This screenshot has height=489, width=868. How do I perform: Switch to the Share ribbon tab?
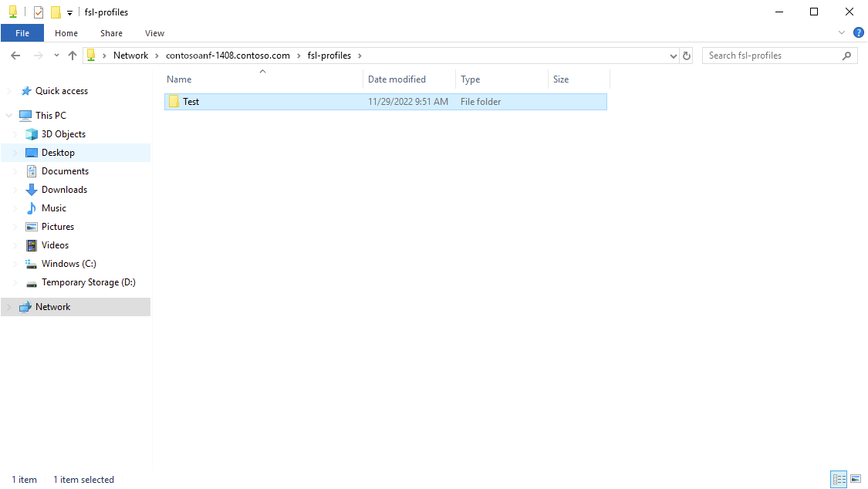coord(111,32)
